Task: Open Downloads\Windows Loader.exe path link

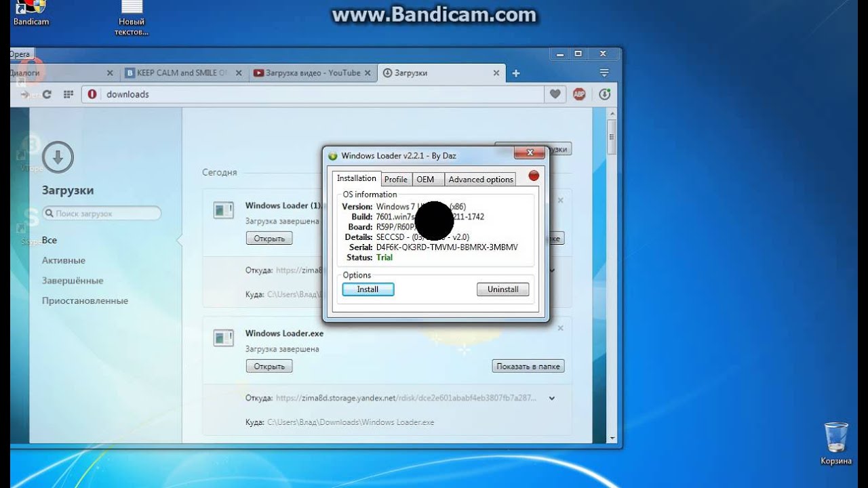Action: pyautogui.click(x=351, y=422)
